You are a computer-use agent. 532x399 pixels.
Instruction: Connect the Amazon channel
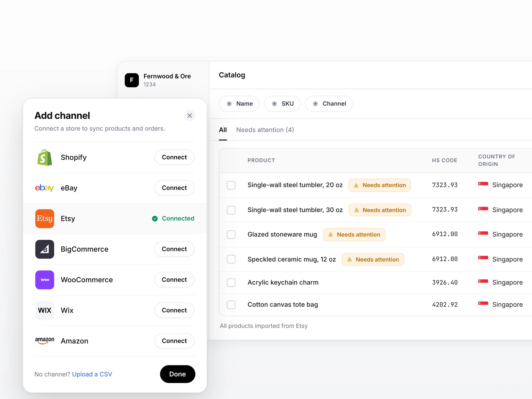174,341
